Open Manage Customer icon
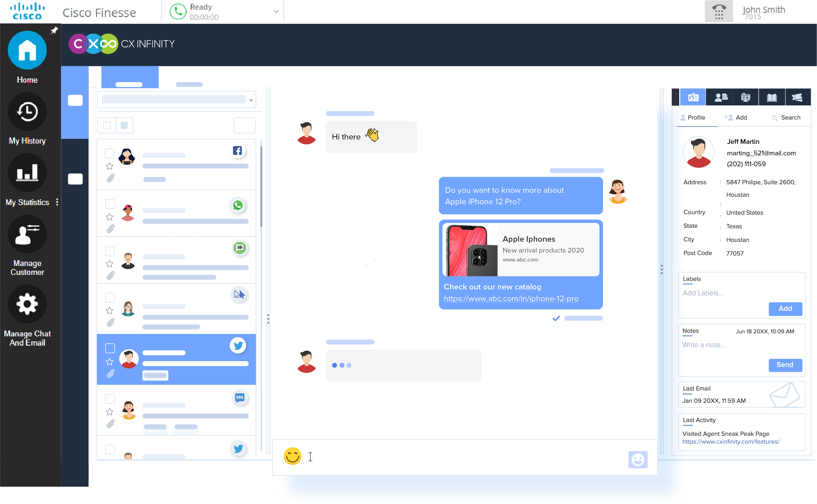Image resolution: width=817 pixels, height=504 pixels. coord(27,234)
